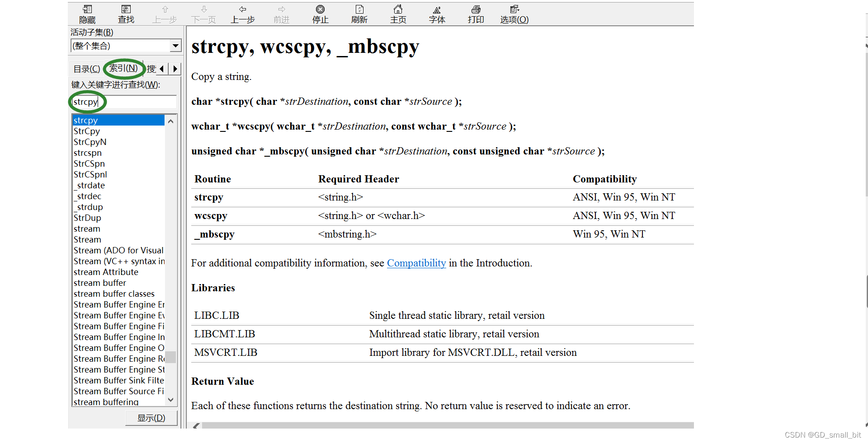Click the keyword input field containing strcpy
The image size is (868, 443).
coord(124,102)
